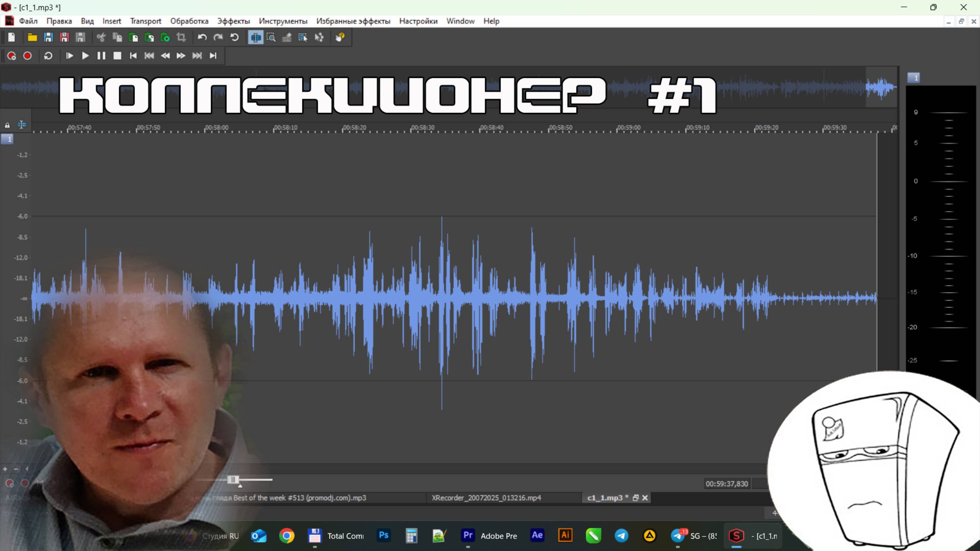Toggle the channel 1 button left of the waveform
The width and height of the screenshot is (980, 551).
[x=7, y=140]
